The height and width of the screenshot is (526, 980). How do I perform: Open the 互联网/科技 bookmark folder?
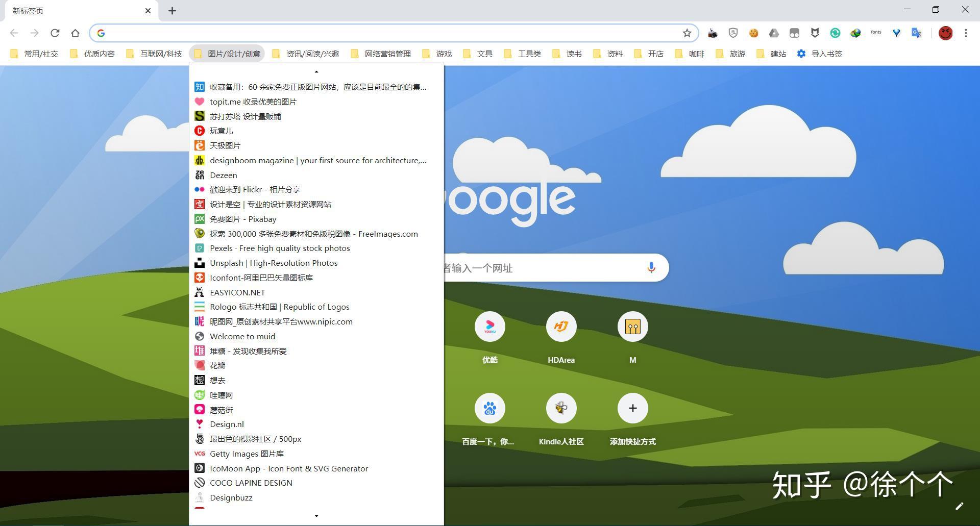[x=155, y=54]
